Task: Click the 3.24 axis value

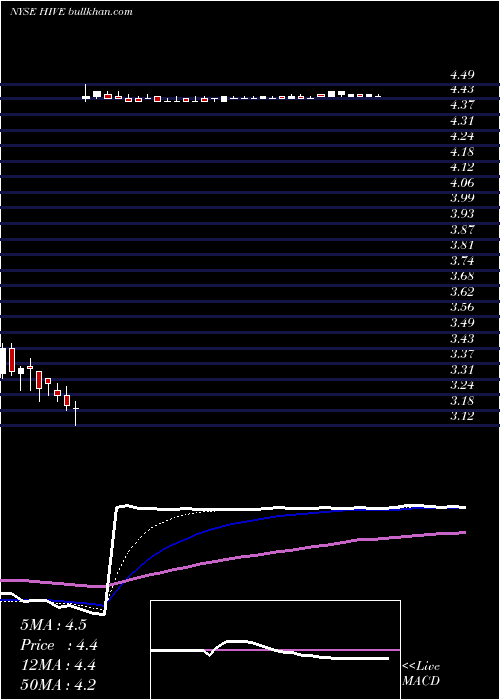Action: [x=462, y=385]
